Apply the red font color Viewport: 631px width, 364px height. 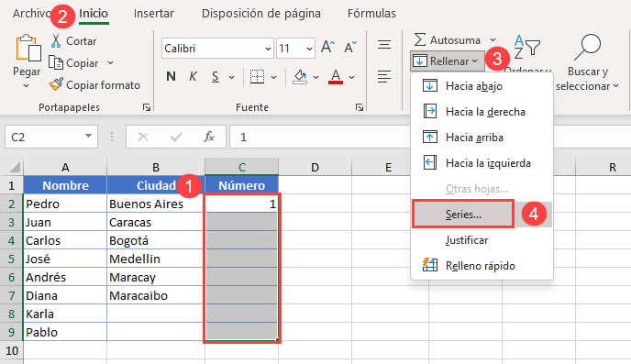coord(336,76)
